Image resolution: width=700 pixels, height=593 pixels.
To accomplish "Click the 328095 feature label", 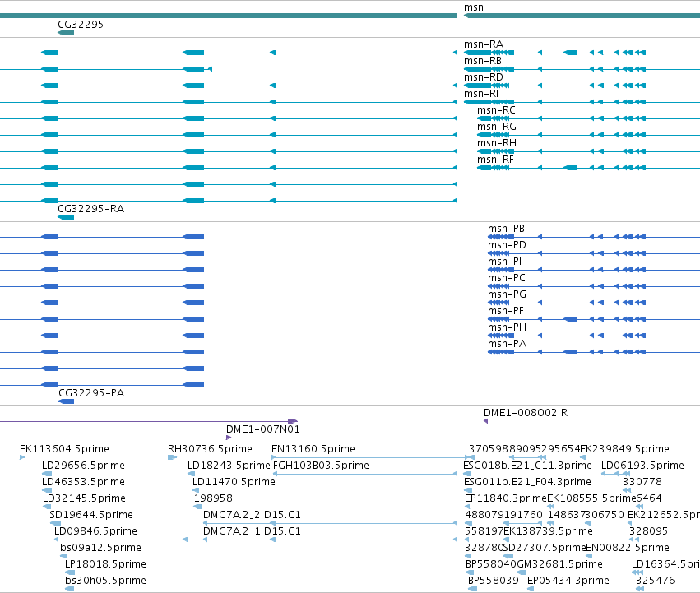I will (649, 532).
